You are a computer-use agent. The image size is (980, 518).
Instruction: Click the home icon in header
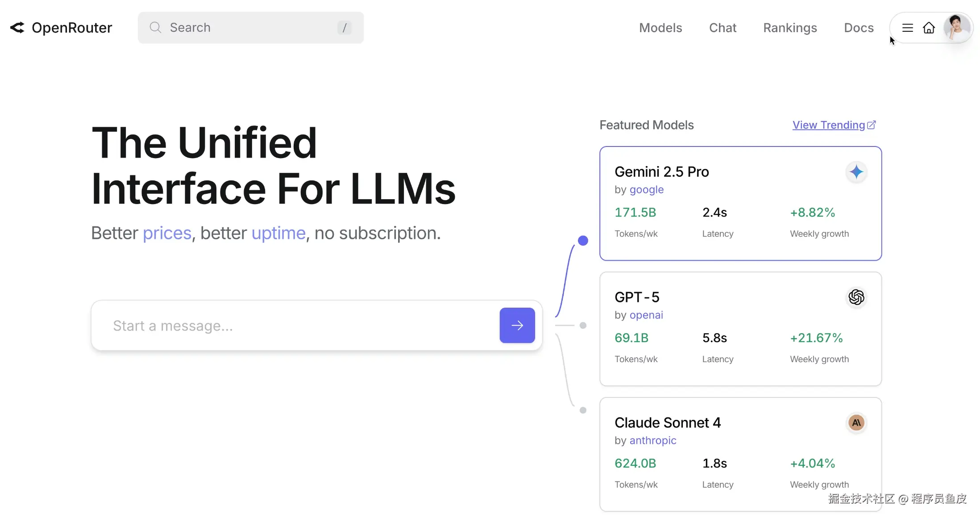[x=929, y=28]
